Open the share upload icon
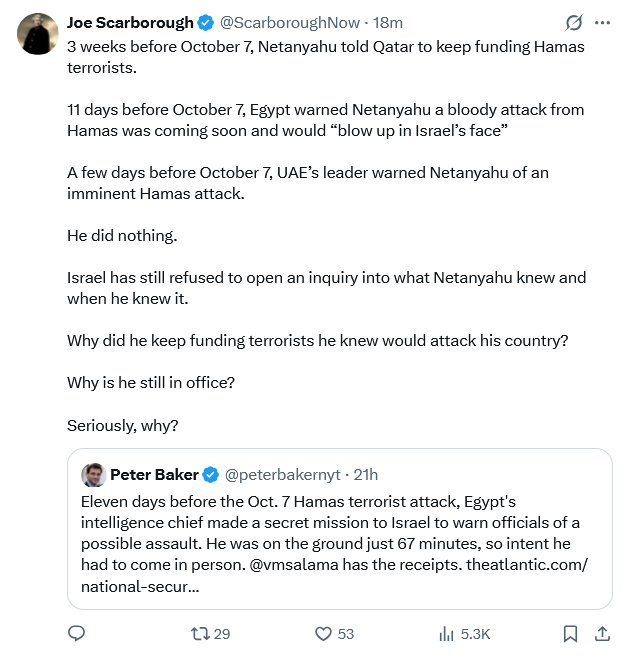The width and height of the screenshot is (629, 656). click(602, 633)
